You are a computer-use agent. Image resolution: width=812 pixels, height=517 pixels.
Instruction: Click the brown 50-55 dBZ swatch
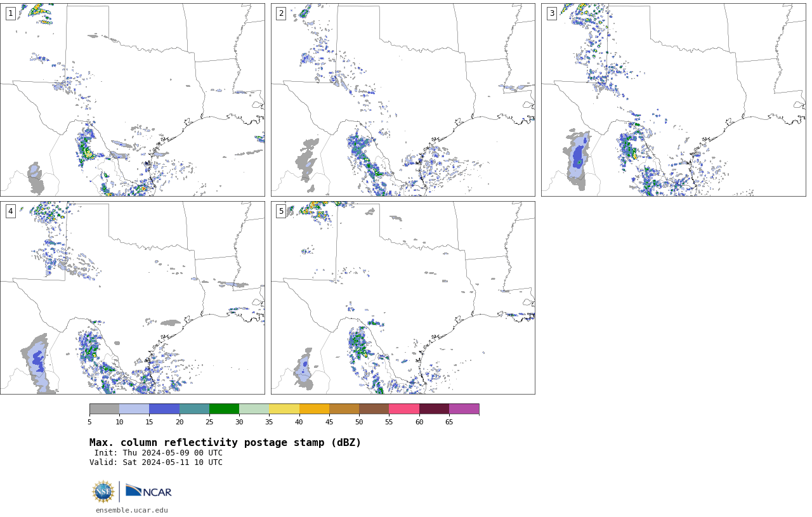[374, 409]
